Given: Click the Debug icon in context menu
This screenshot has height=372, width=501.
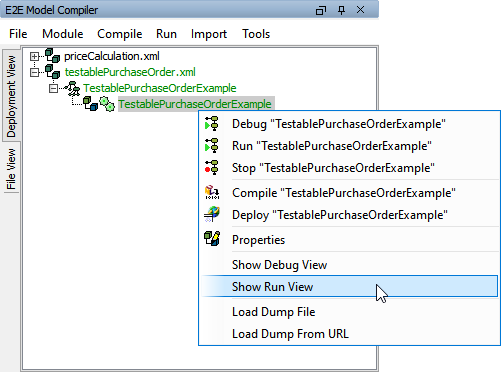Looking at the screenshot, I should [x=212, y=124].
